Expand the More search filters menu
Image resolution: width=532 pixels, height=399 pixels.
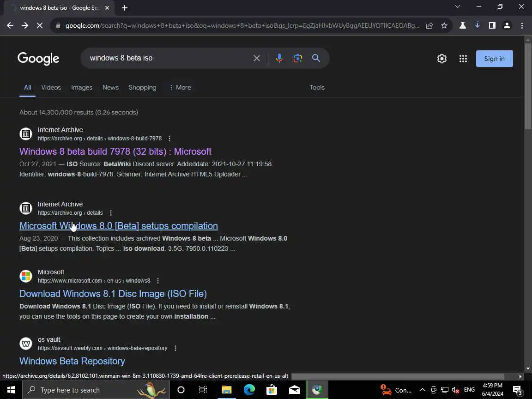180,88
